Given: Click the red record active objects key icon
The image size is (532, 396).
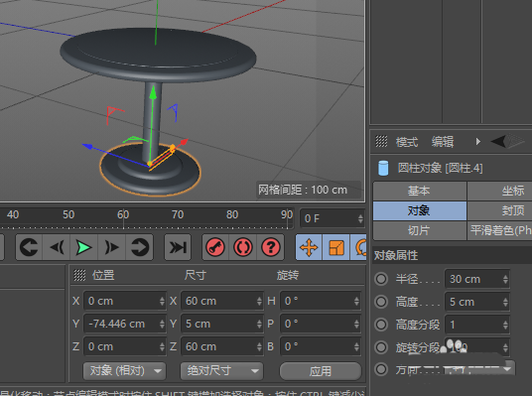Looking at the screenshot, I should pos(215,247).
